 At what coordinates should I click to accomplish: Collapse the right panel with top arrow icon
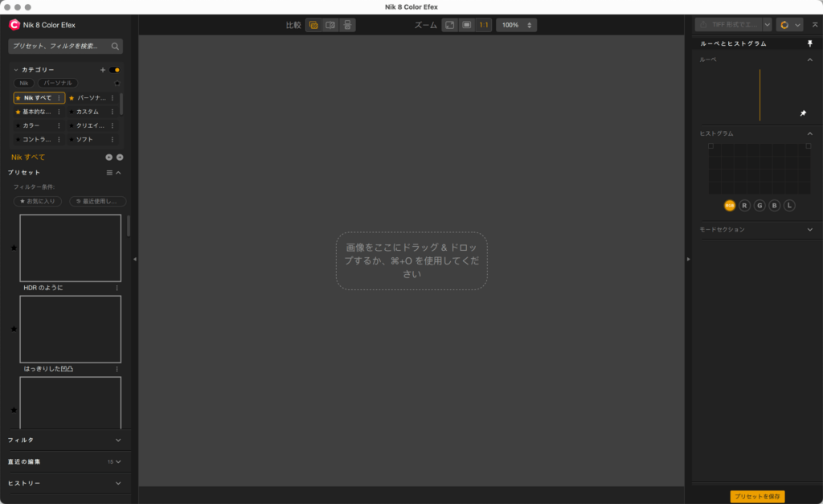point(815,25)
